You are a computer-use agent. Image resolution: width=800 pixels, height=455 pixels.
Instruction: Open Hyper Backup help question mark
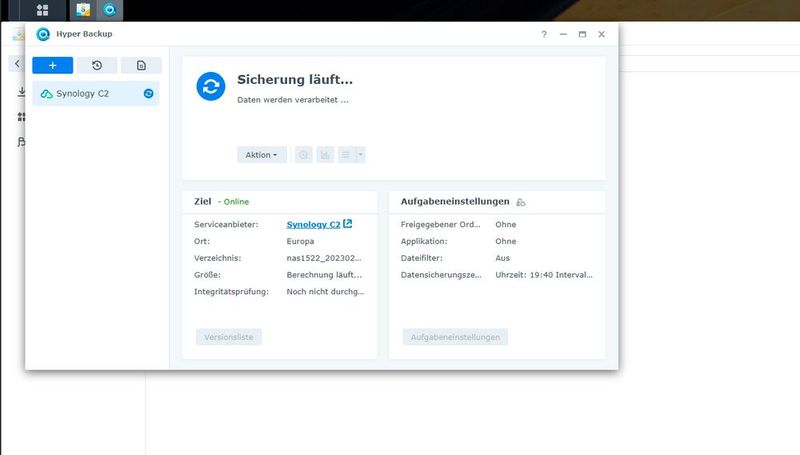click(544, 34)
